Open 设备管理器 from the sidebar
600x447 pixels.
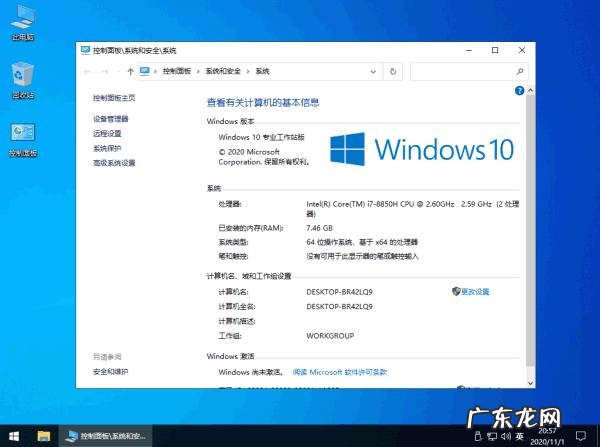pyautogui.click(x=111, y=119)
